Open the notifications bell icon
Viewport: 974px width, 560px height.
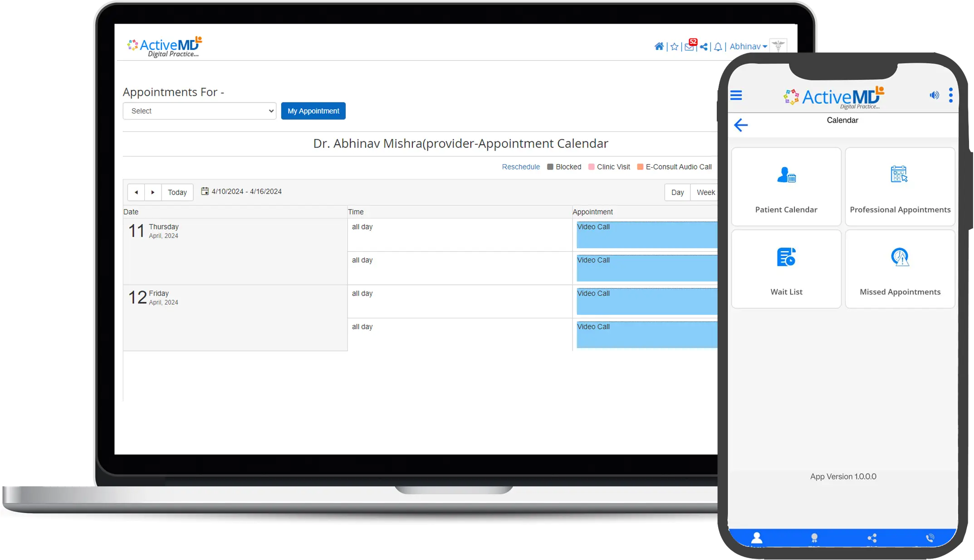pyautogui.click(x=718, y=47)
